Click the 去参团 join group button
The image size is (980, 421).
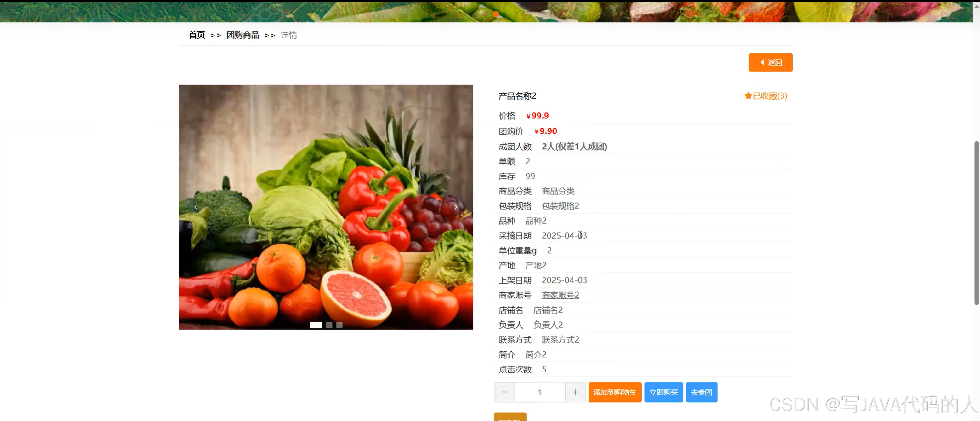(x=702, y=392)
